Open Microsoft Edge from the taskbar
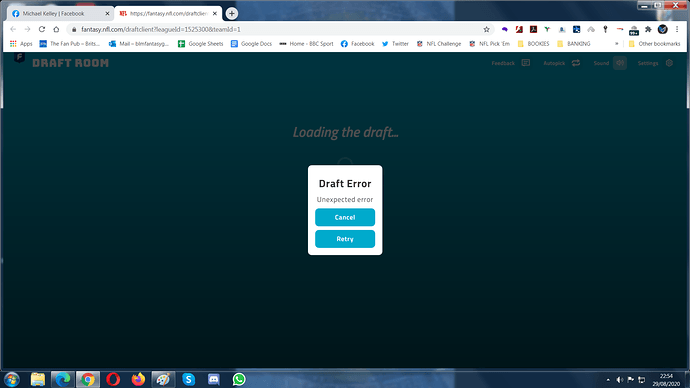This screenshot has width=690, height=388. [62, 379]
